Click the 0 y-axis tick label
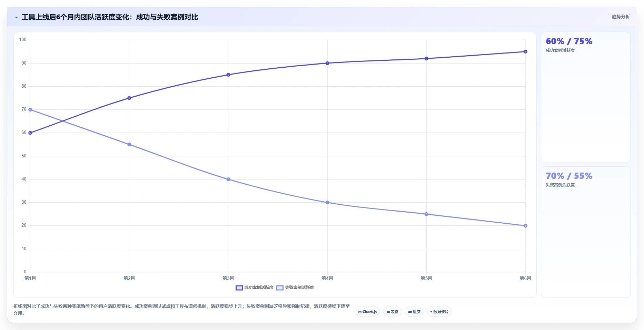 [x=25, y=272]
